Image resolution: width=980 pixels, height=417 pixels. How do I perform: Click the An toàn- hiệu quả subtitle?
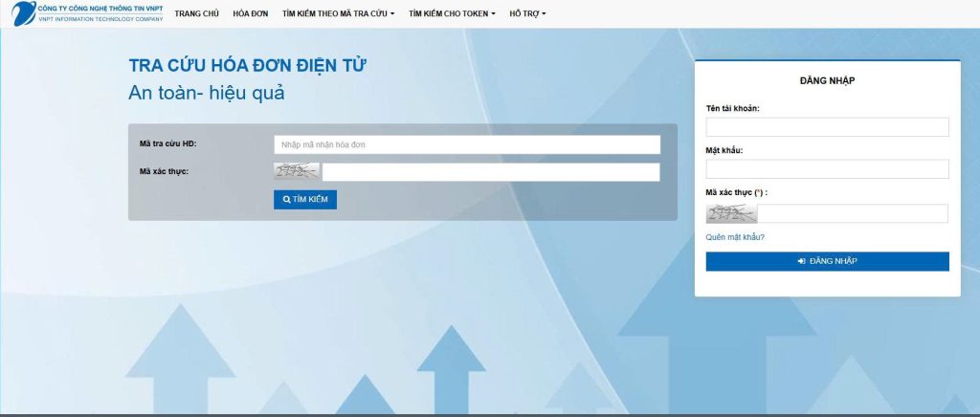[207, 93]
